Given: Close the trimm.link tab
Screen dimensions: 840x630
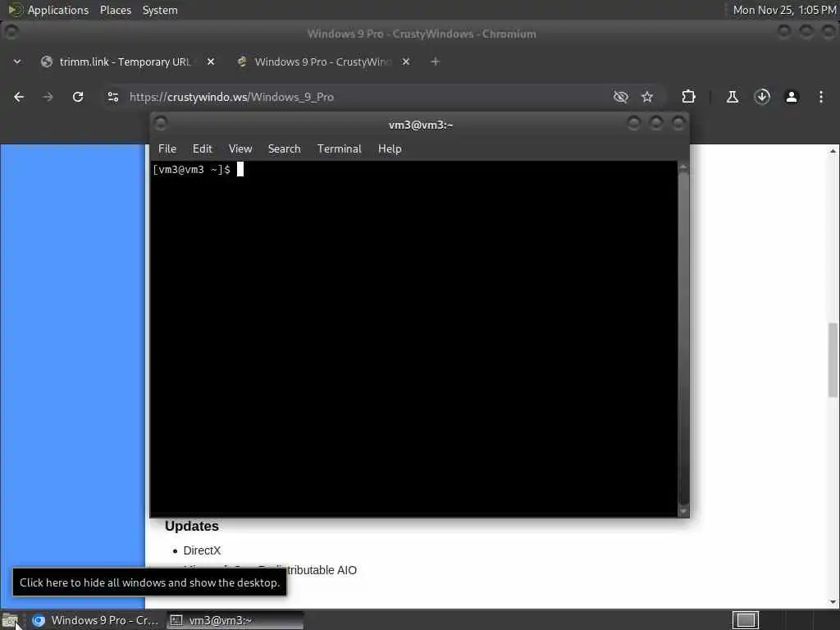Looking at the screenshot, I should [x=211, y=62].
